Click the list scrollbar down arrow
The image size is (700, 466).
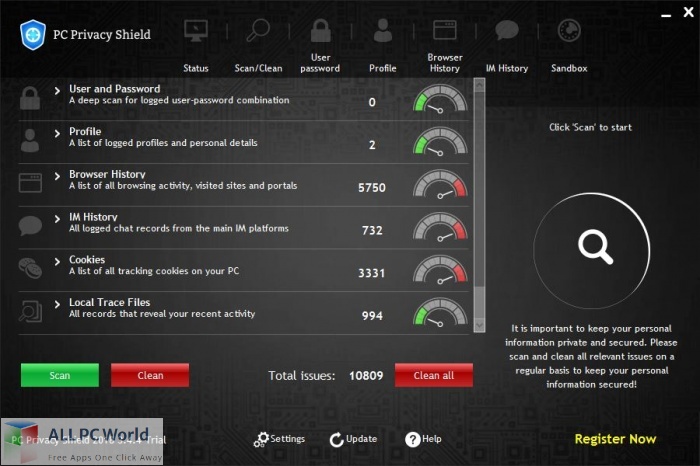click(x=479, y=325)
